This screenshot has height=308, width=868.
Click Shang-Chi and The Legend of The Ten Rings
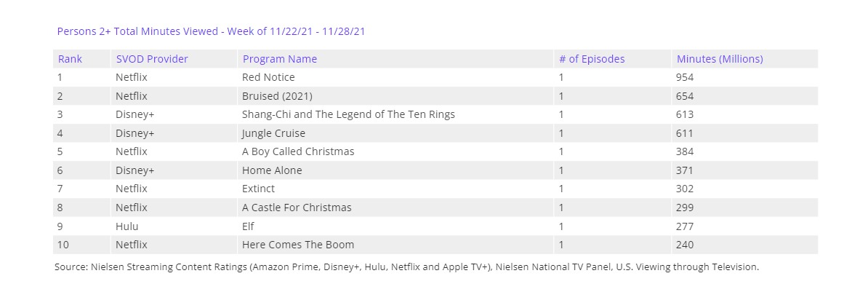pos(348,114)
